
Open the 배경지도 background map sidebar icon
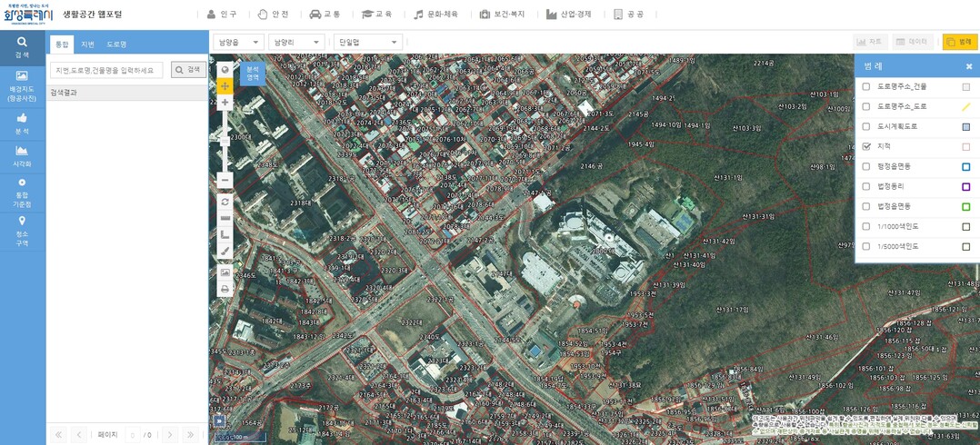22,84
